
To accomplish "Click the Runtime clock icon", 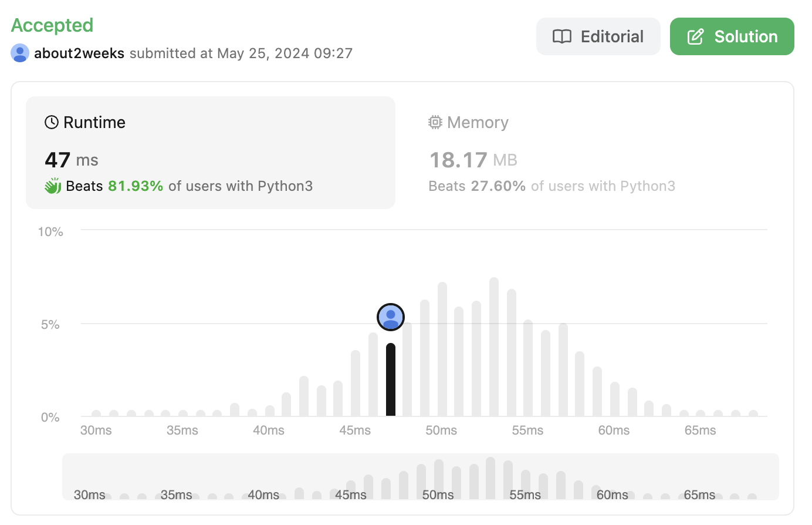I will (52, 122).
